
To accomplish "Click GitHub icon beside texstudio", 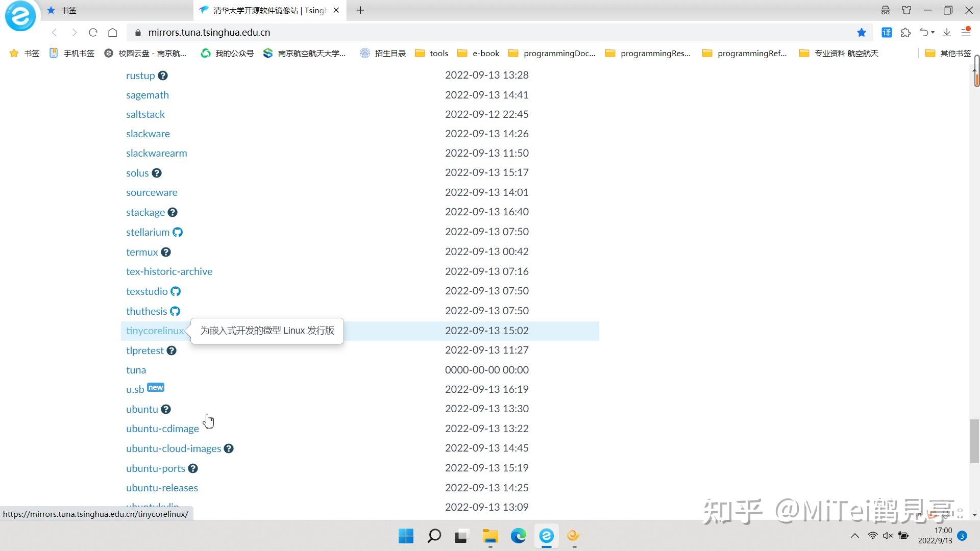I will [x=176, y=291].
